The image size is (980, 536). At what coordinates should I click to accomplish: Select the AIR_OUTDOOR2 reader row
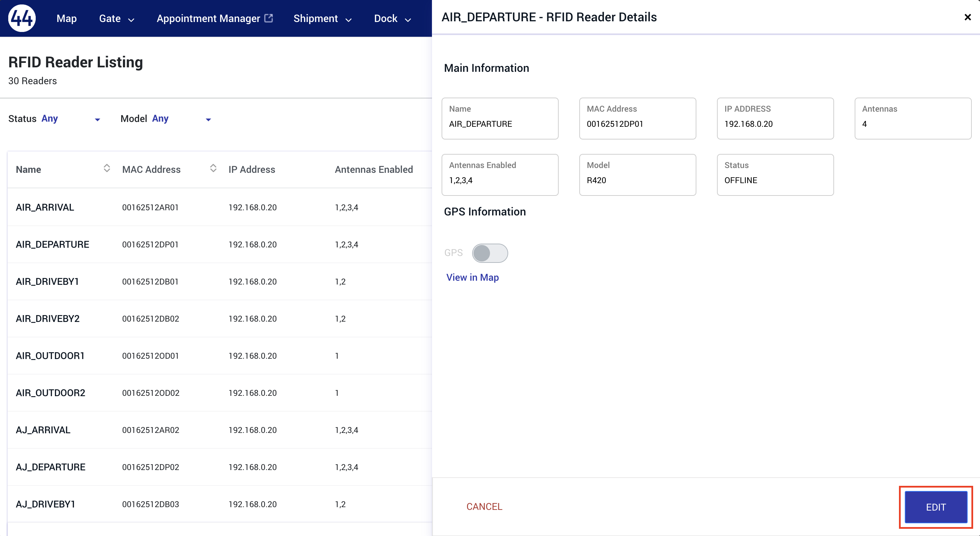click(x=220, y=392)
